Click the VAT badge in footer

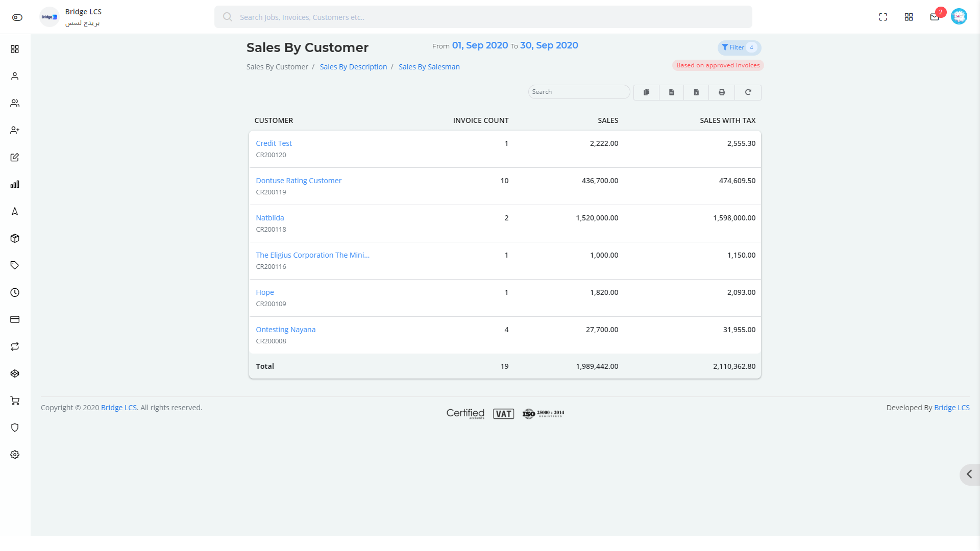503,414
